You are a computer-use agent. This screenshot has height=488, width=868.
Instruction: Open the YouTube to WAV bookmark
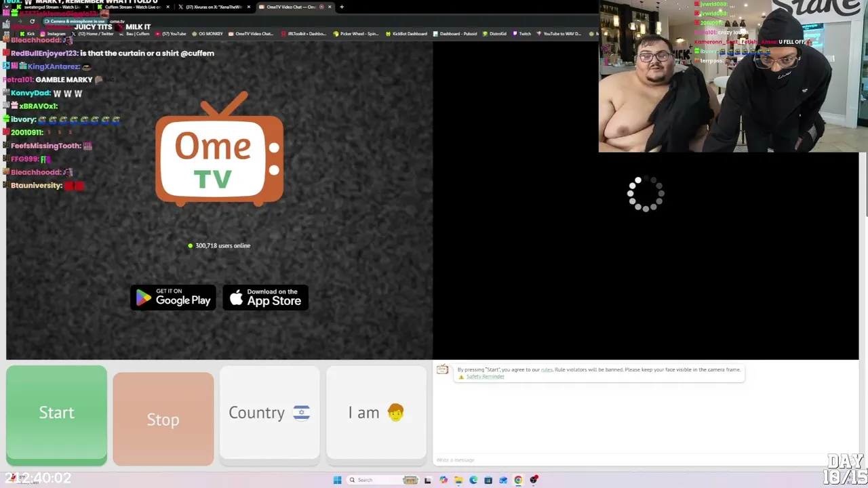(559, 34)
